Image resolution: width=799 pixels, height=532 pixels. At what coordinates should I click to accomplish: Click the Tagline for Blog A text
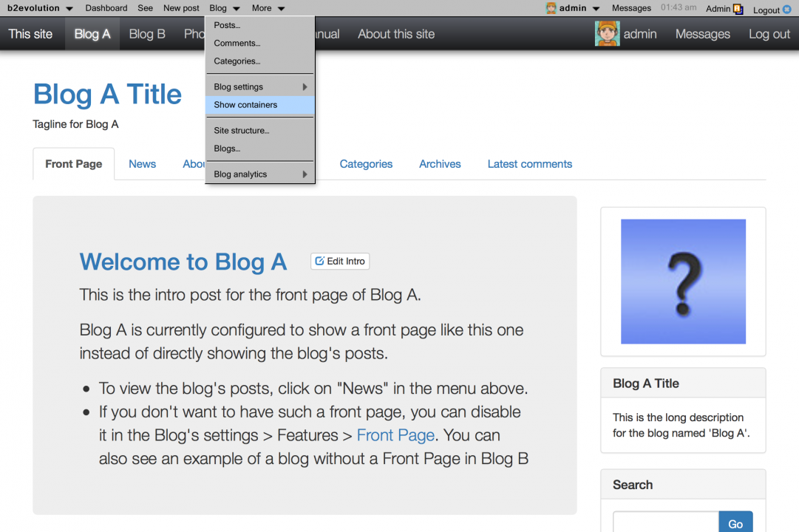click(75, 124)
